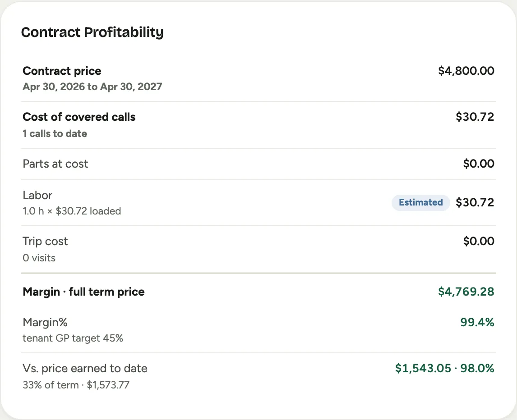Click the $0.00 Parts at cost amount
517x420 pixels.
(478, 164)
